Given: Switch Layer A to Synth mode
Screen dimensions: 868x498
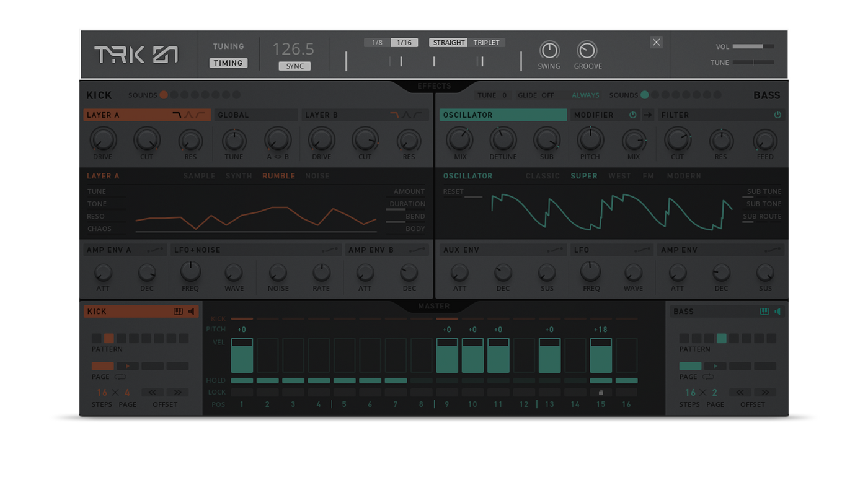Looking at the screenshot, I should pos(239,176).
